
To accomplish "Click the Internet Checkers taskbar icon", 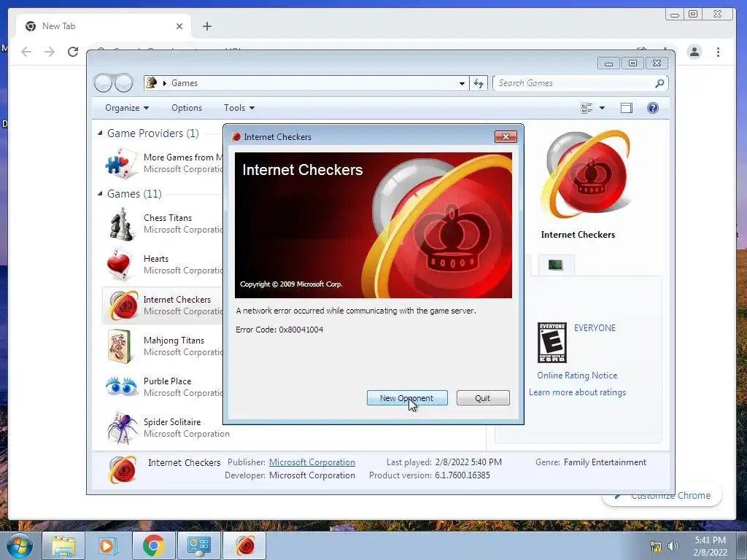I will pos(245,545).
